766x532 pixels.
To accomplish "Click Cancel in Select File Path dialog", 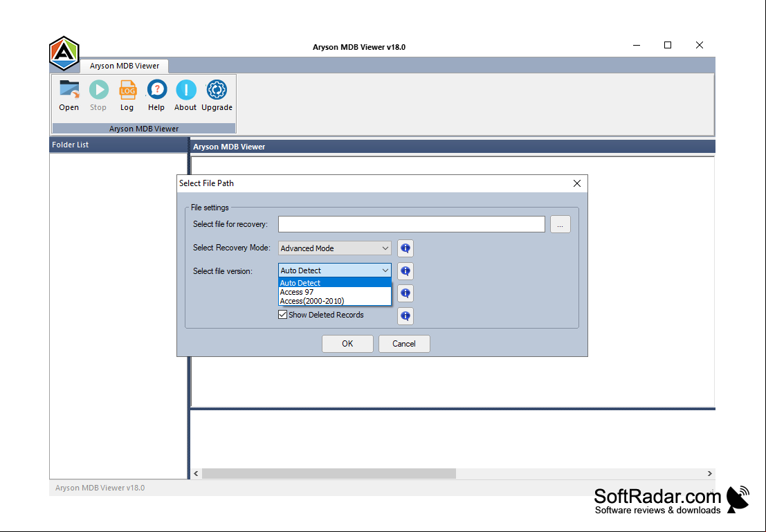I will 404,343.
